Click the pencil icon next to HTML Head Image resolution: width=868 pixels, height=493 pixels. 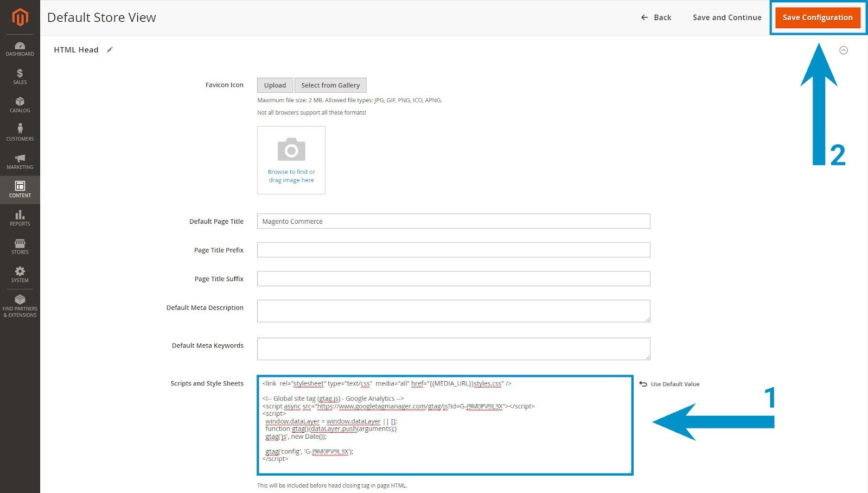click(x=110, y=49)
